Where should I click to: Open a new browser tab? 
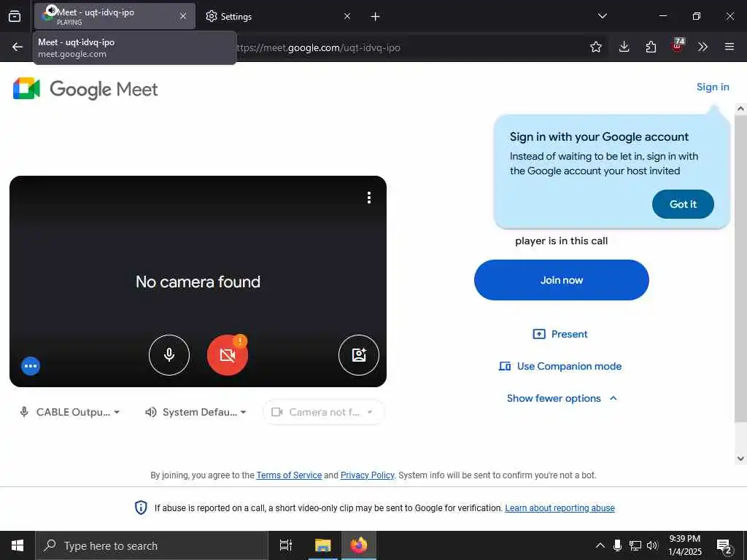376,17
